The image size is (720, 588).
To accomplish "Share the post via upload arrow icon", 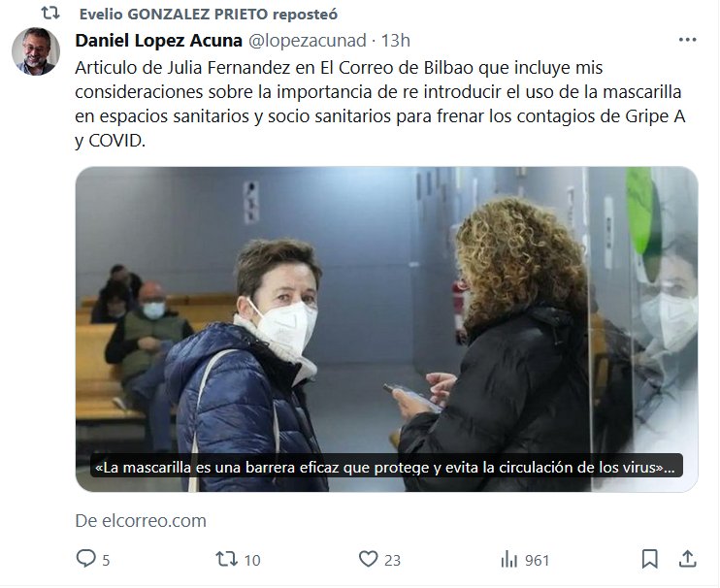I will click(x=687, y=558).
